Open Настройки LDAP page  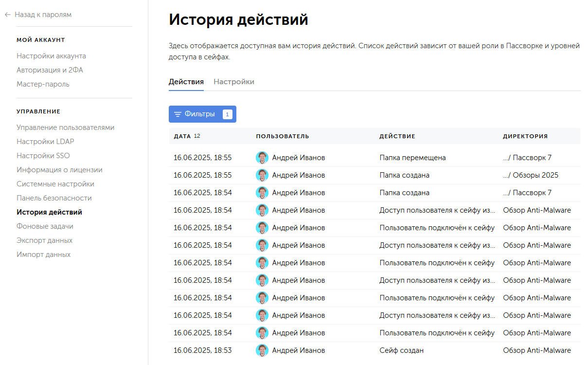tap(45, 142)
